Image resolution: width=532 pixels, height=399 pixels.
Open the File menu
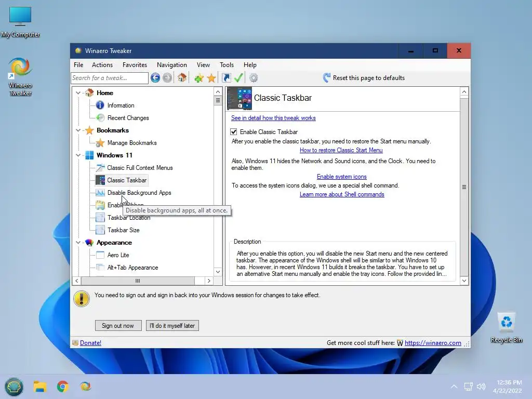click(x=78, y=65)
